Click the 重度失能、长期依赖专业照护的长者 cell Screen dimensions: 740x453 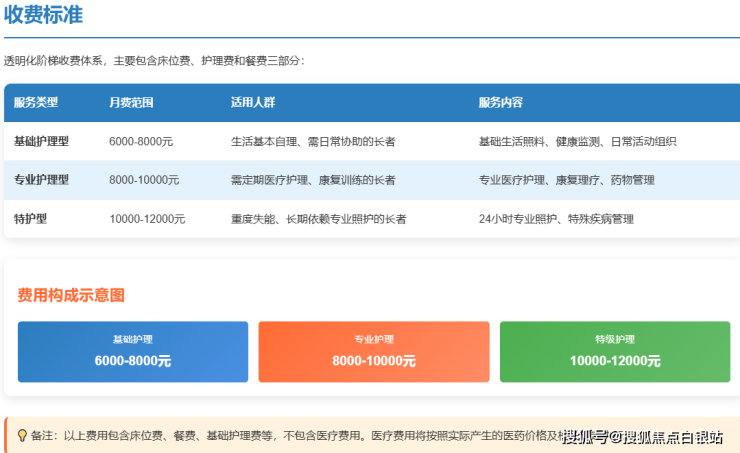[x=318, y=219]
